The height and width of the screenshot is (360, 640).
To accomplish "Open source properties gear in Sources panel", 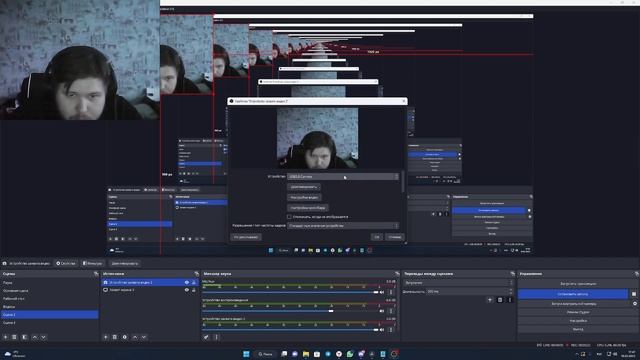I will [x=125, y=337].
